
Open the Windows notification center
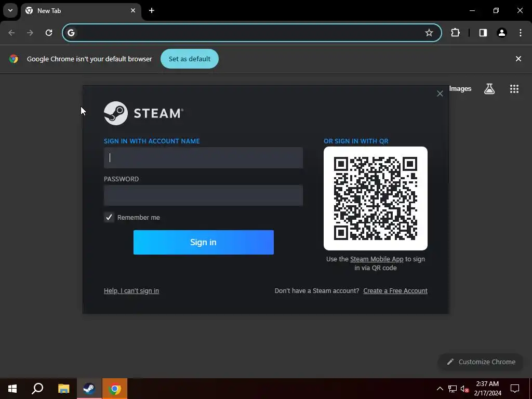coord(515,389)
